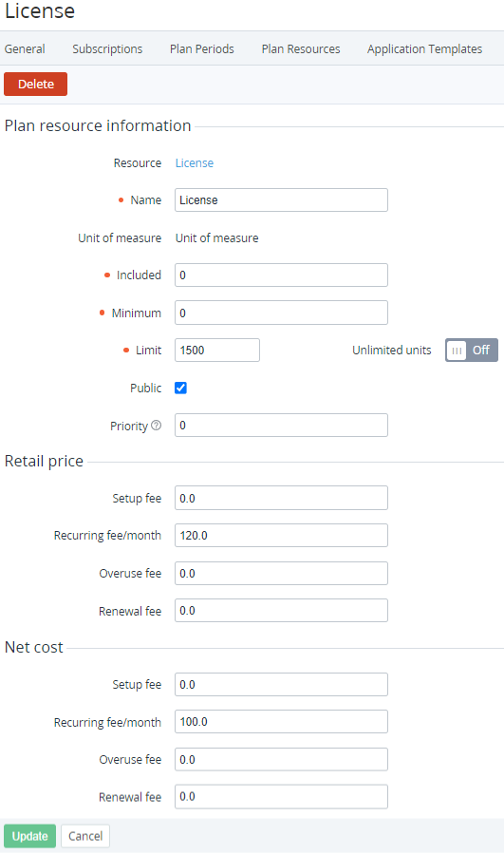Focus the Name input field
This screenshot has width=504, height=854.
click(x=281, y=199)
